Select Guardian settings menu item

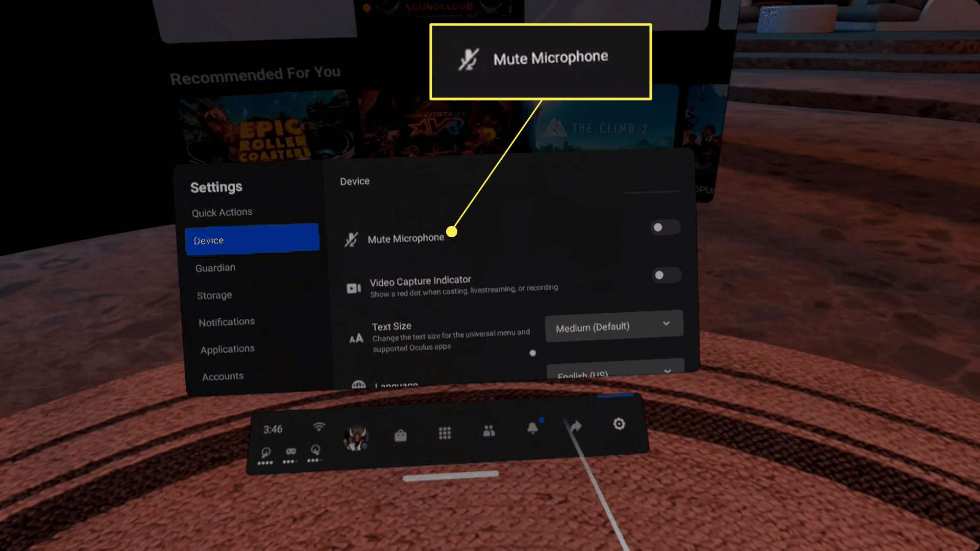215,268
